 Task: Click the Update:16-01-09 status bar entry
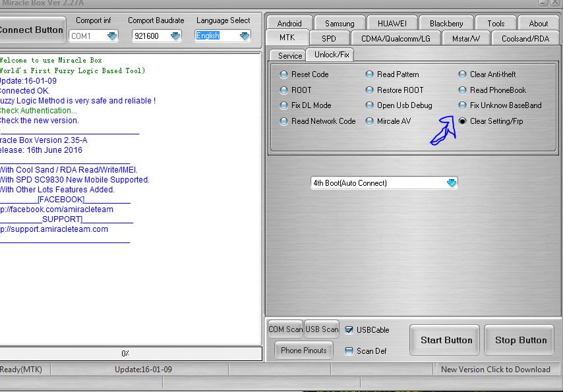(x=143, y=370)
